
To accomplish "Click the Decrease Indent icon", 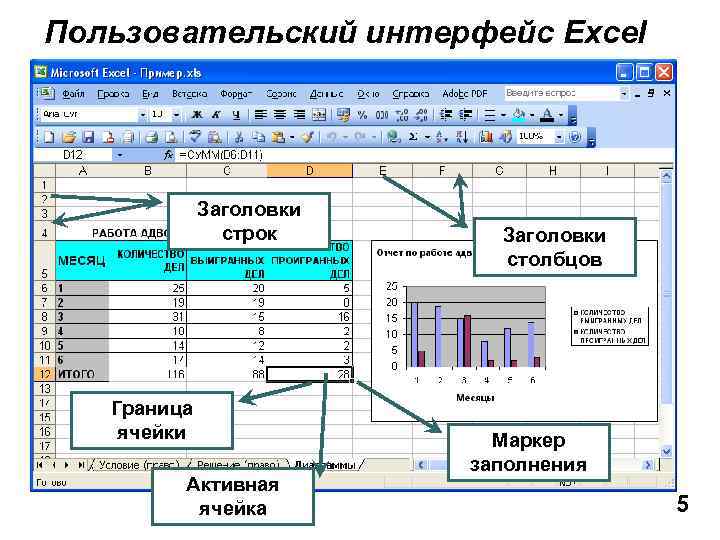I will pyautogui.click(x=446, y=115).
